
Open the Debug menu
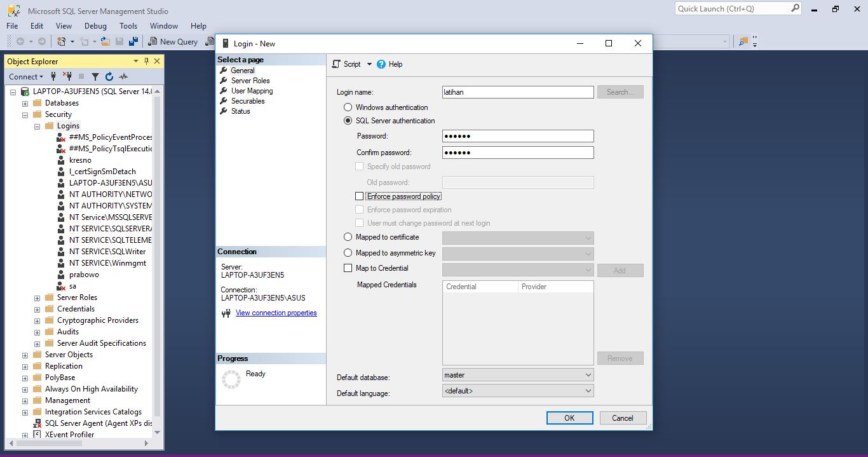pos(95,26)
